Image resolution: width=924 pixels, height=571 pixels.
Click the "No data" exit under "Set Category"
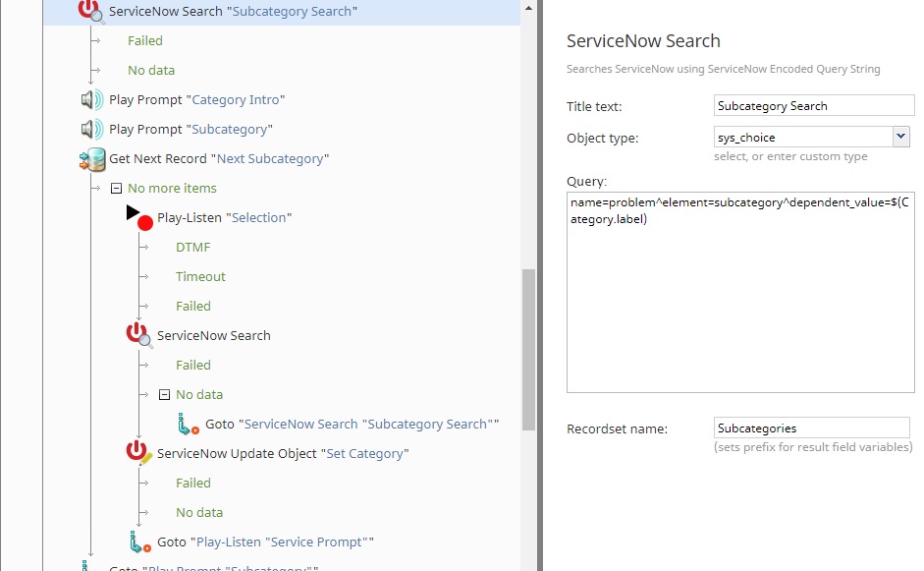coord(199,513)
